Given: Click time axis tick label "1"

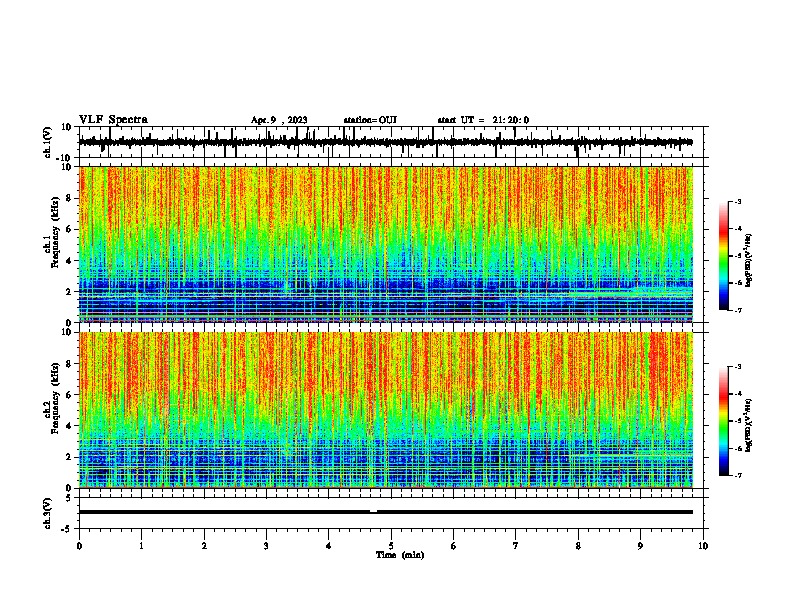Looking at the screenshot, I should (141, 546).
